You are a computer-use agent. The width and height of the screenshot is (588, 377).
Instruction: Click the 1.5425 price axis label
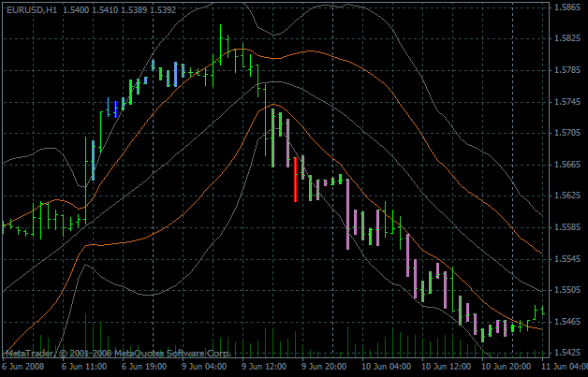pos(565,353)
